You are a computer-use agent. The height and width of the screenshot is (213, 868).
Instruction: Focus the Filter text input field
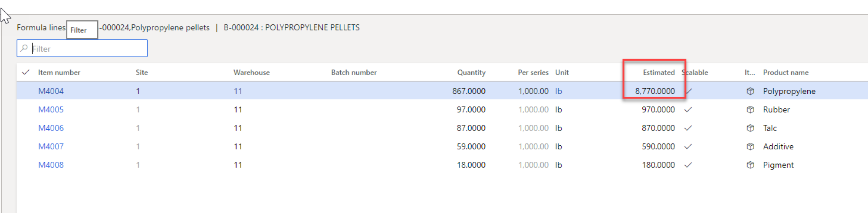click(82, 48)
